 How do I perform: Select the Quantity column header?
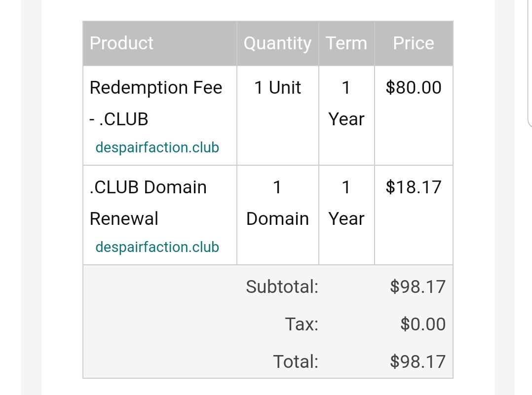pyautogui.click(x=277, y=43)
